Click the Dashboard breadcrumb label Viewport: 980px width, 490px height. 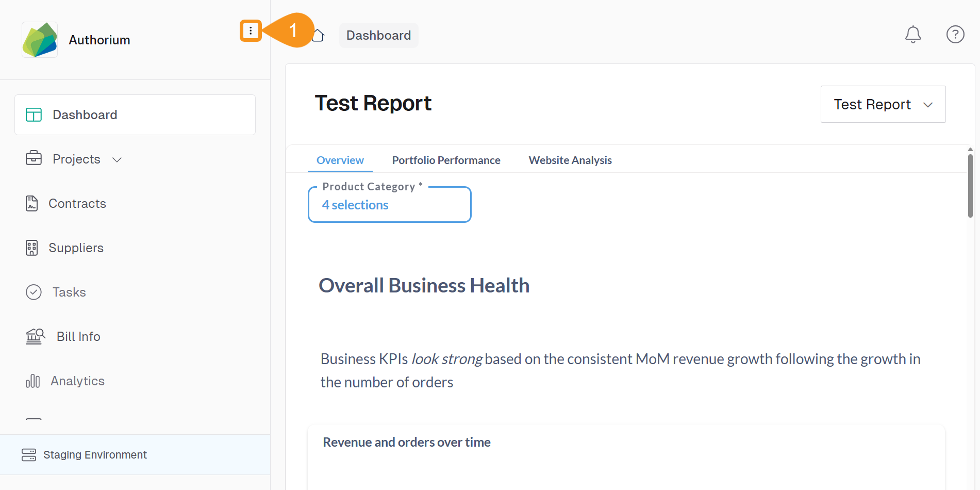click(x=378, y=35)
